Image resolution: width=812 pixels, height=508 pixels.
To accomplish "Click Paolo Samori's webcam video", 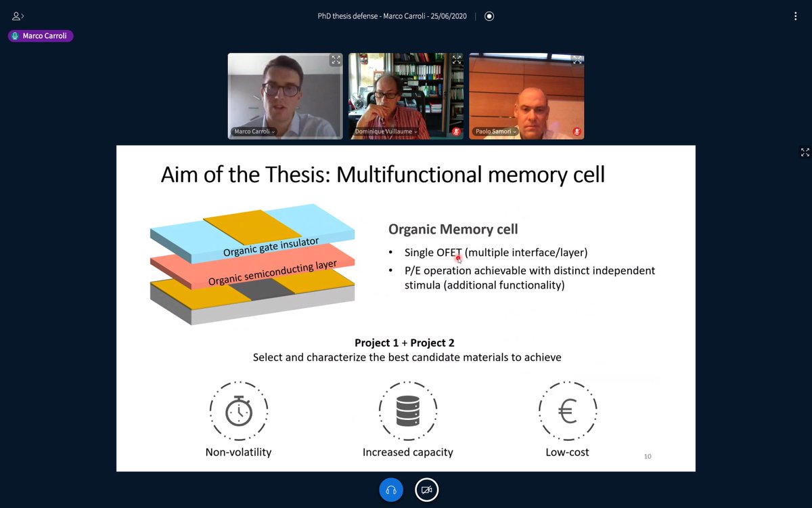I will click(526, 96).
